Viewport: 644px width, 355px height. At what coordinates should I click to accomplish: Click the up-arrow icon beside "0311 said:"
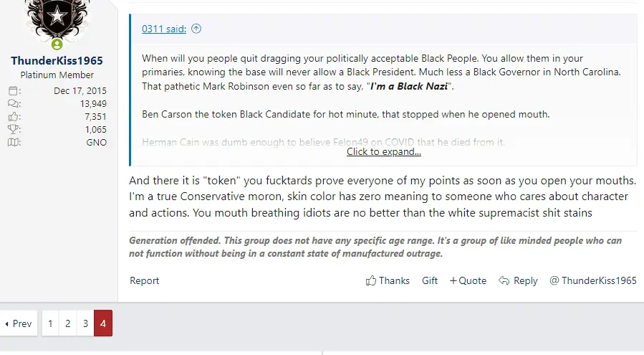pos(196,29)
